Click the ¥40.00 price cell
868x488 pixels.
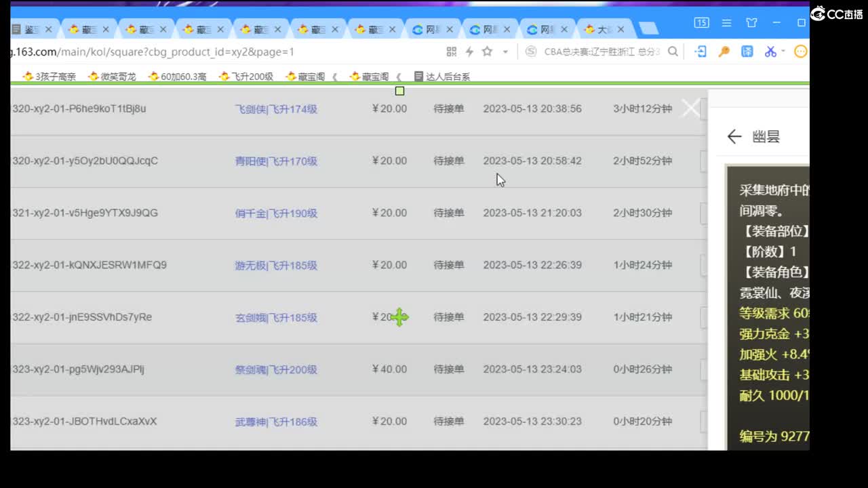coord(389,369)
